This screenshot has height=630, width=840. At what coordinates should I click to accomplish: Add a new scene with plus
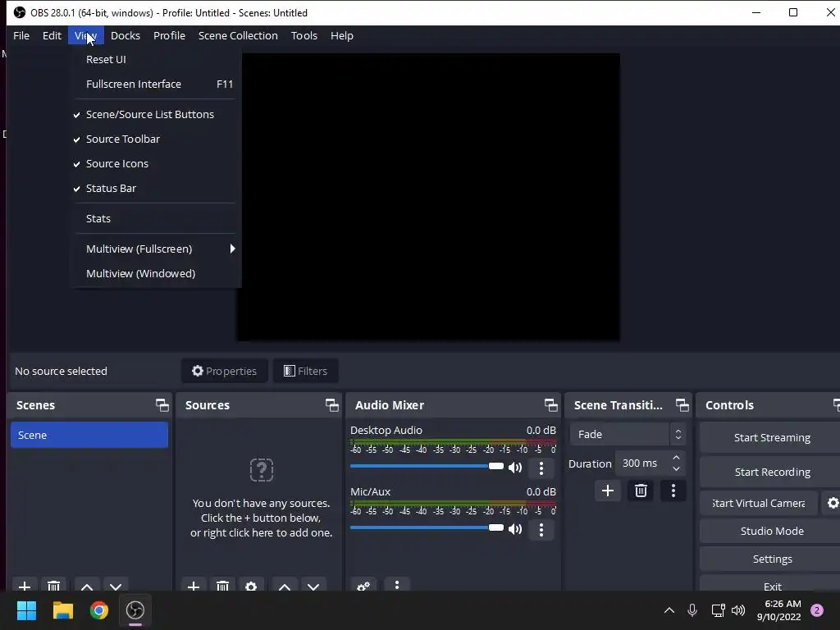(25, 585)
